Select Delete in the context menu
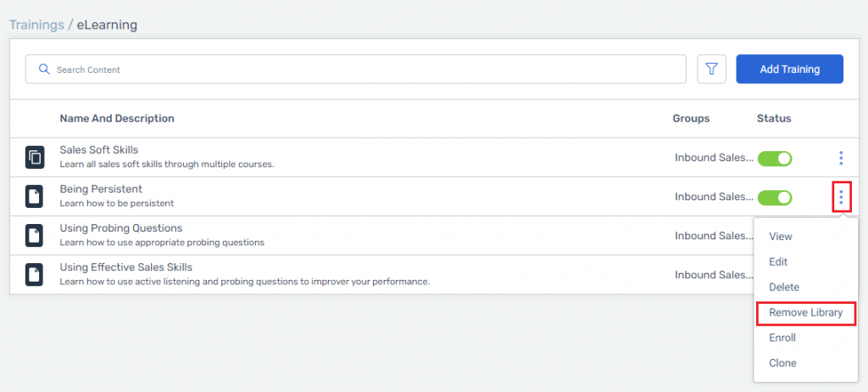 pos(784,287)
